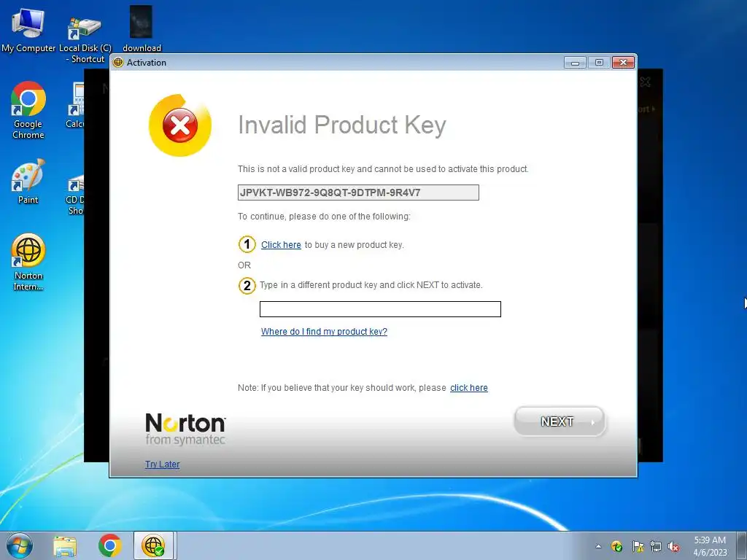The width and height of the screenshot is (747, 560).
Task: Open the CD Drive shortcut icon
Action: 75,195
